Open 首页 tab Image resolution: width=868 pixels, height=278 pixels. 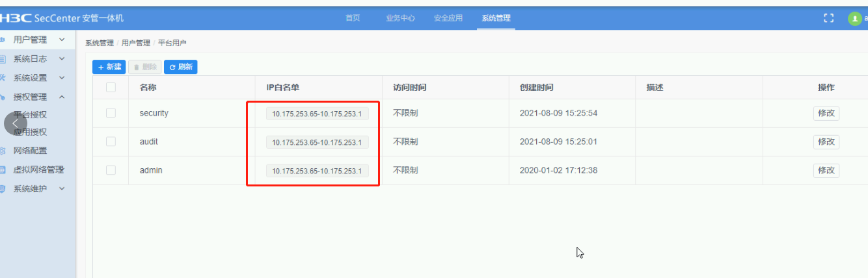pos(353,18)
